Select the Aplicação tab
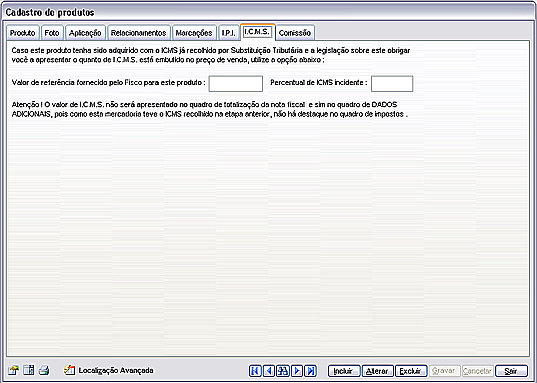This screenshot has width=537, height=383. point(85,33)
